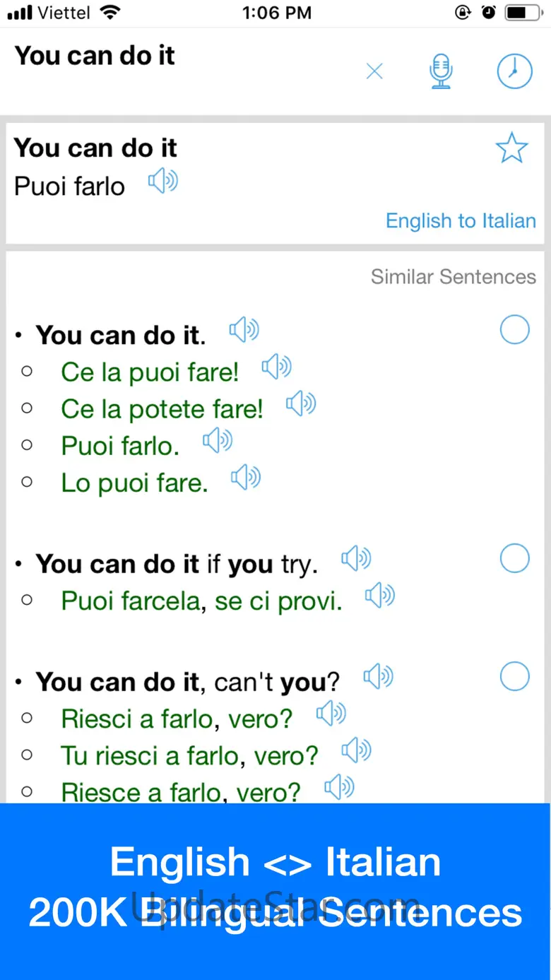Play audio for "Puoi farlo." in list
551x980 pixels.
tap(218, 442)
